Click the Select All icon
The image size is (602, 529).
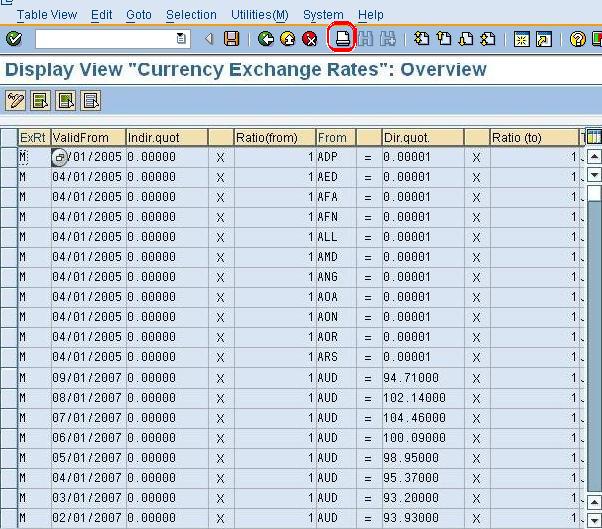pyautogui.click(x=40, y=101)
